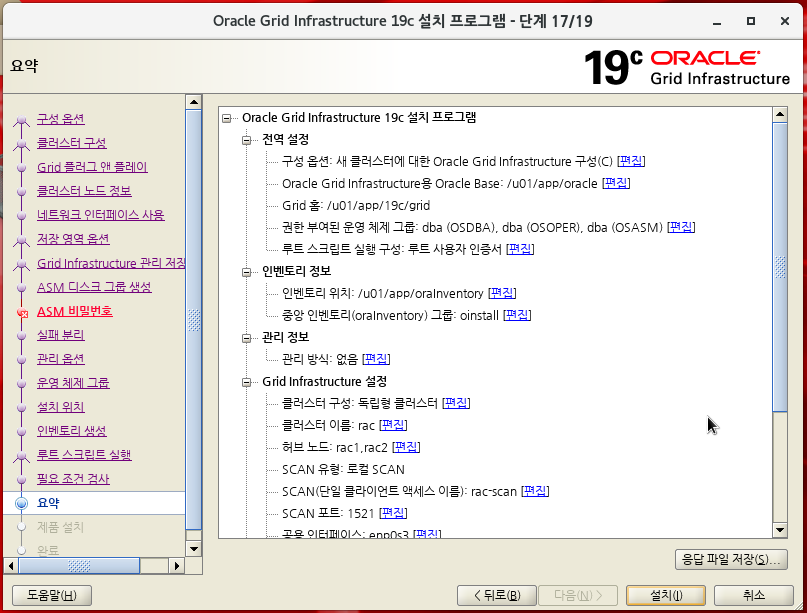This screenshot has width=807, height=613.
Task: Click the sidebar horizontal scrollbar thumb
Action: click(x=79, y=566)
